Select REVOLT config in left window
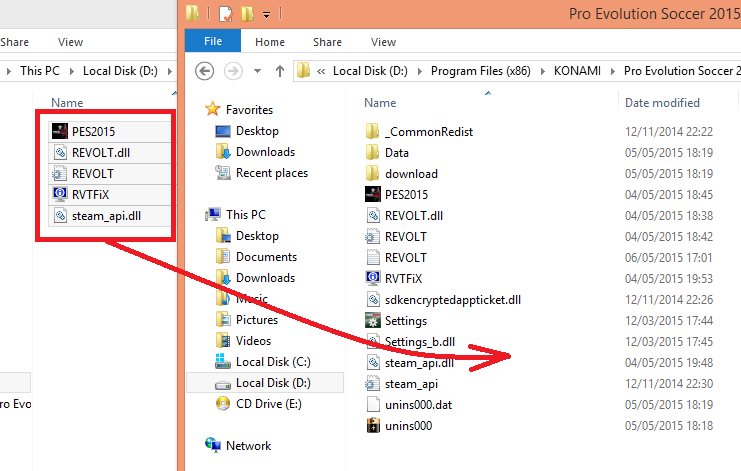This screenshot has width=741, height=471. tap(110, 173)
